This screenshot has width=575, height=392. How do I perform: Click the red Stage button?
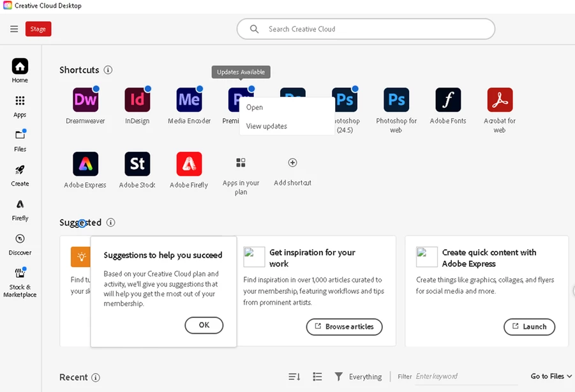[x=38, y=29]
